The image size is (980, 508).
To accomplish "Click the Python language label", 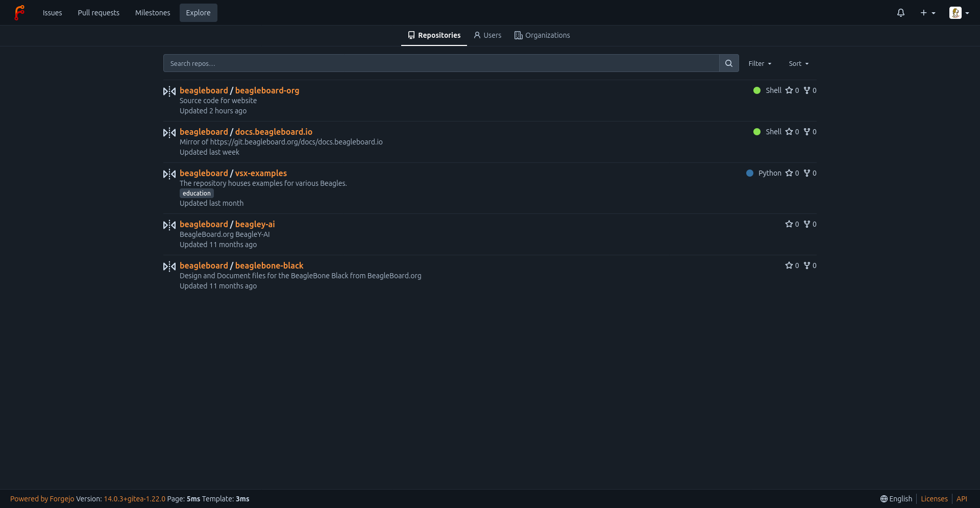I will point(770,173).
